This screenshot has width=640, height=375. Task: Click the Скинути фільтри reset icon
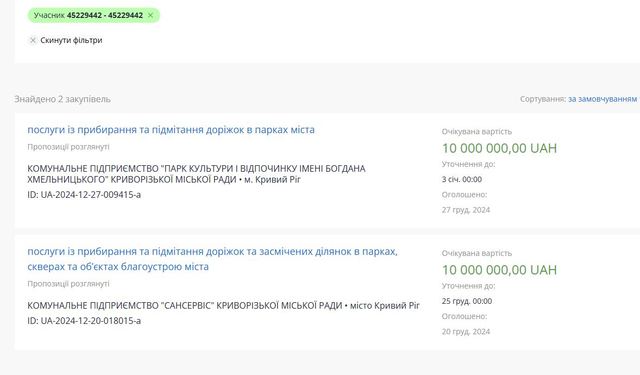(33, 40)
